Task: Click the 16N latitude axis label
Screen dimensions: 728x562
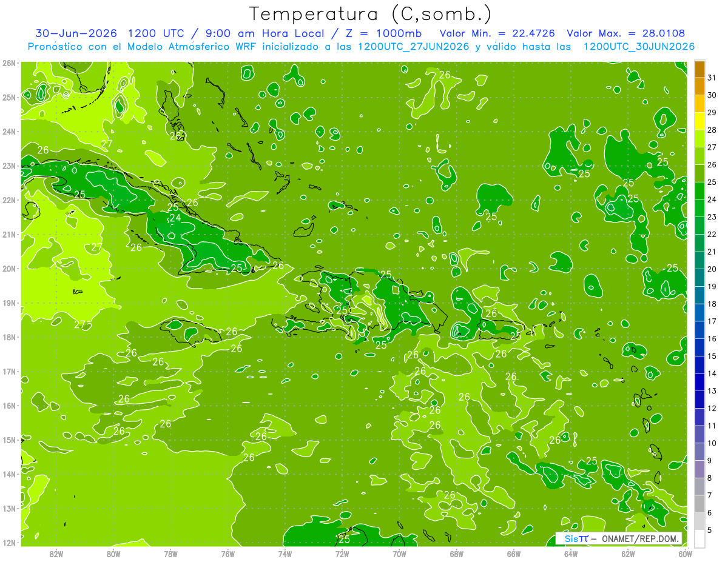Action: pyautogui.click(x=8, y=406)
